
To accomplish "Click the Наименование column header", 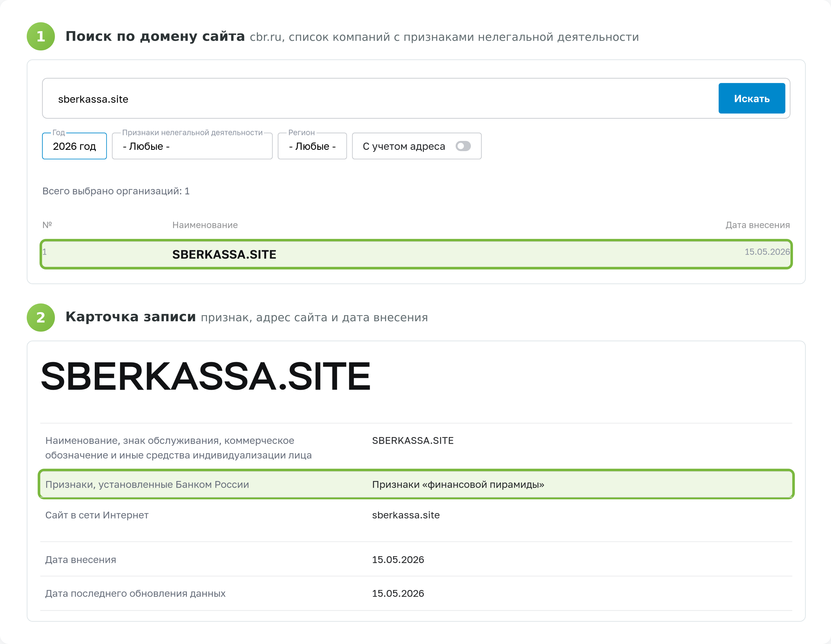I will pos(205,225).
